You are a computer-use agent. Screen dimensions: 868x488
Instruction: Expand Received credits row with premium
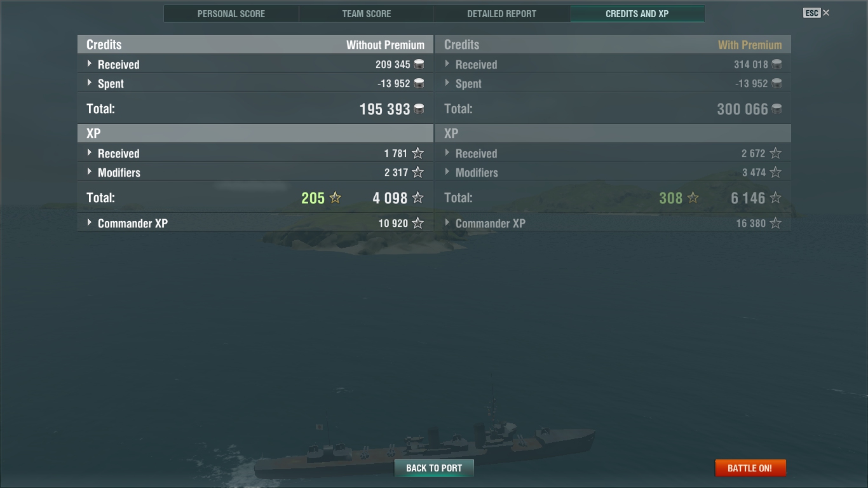(613, 64)
